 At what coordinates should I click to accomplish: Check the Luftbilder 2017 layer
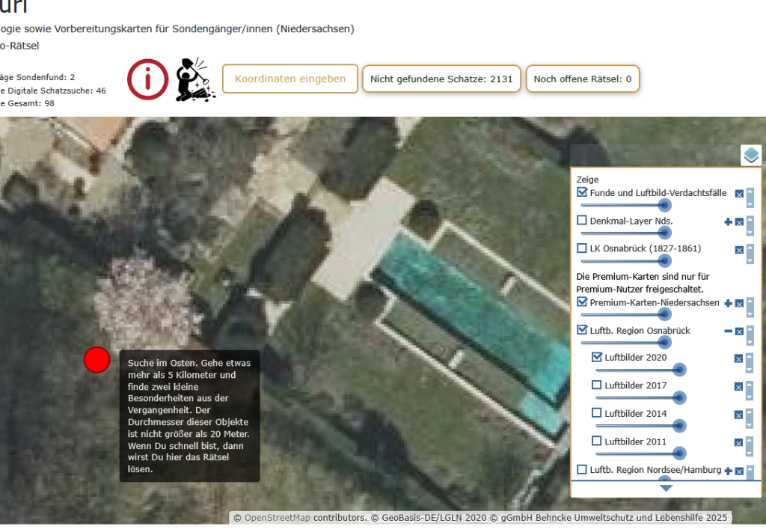coord(597,385)
